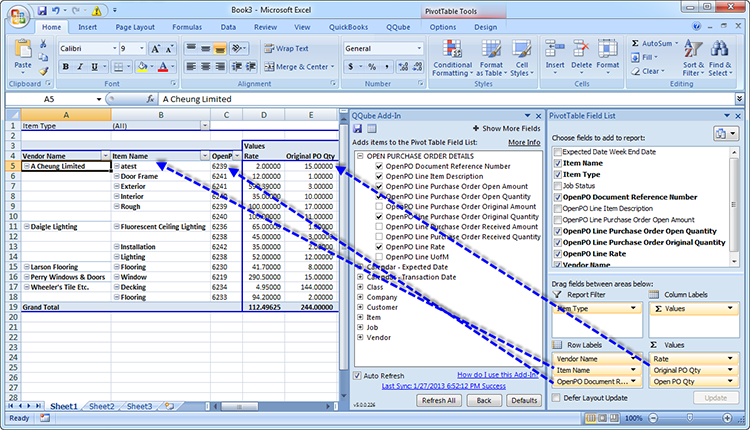Enable the Defer Layout Update checkbox
Image resolution: width=750 pixels, height=430 pixels.
(556, 397)
